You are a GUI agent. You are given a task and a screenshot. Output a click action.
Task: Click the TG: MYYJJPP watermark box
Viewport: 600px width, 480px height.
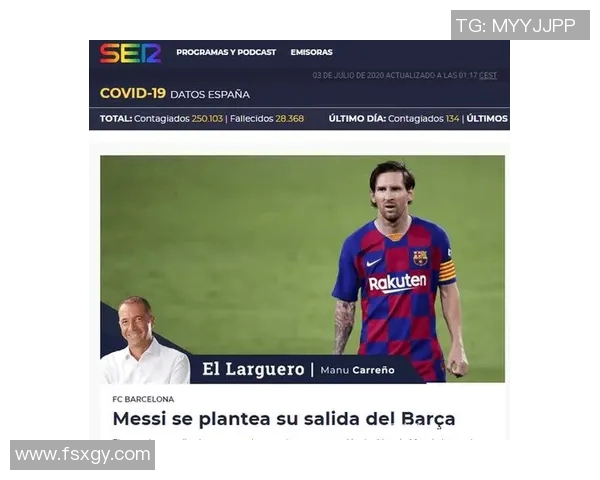pyautogui.click(x=520, y=25)
